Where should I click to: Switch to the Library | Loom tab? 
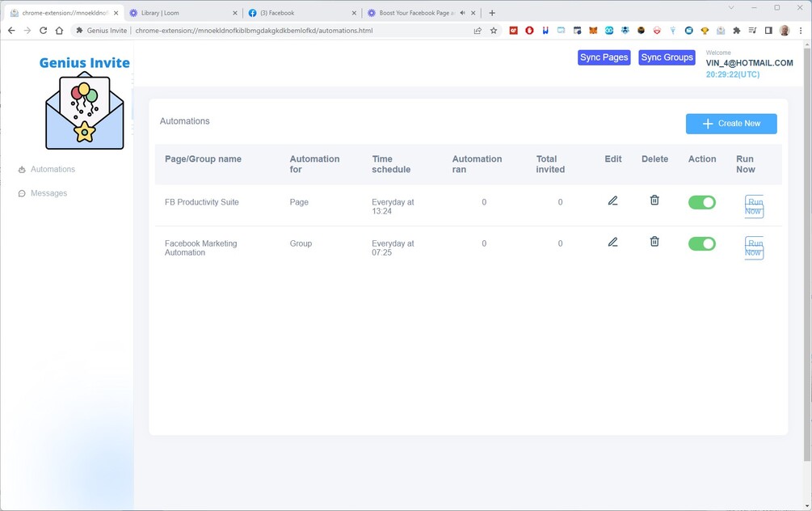click(183, 13)
